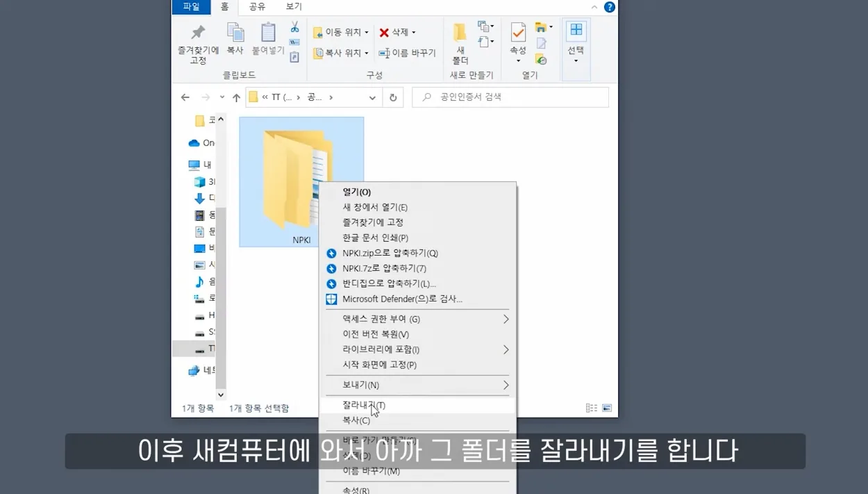This screenshot has height=494, width=868.
Task: Go forward with the right arrow
Action: (206, 97)
